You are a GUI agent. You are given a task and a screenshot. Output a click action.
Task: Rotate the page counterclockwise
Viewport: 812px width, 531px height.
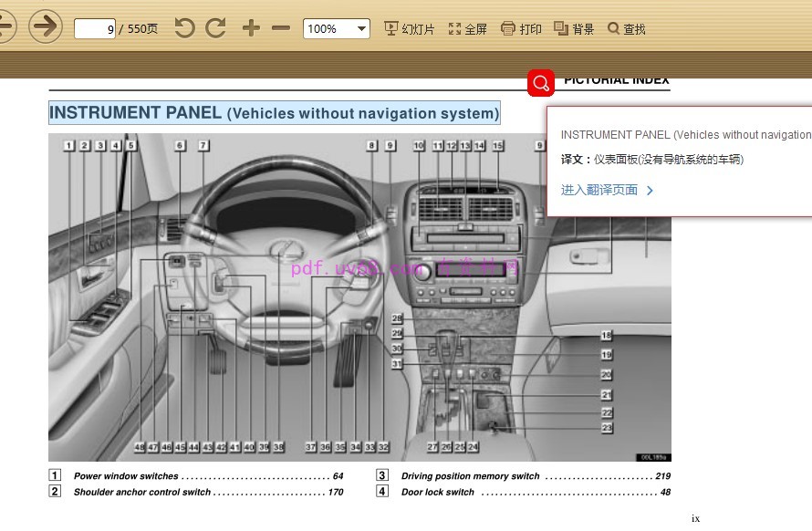coord(184,28)
